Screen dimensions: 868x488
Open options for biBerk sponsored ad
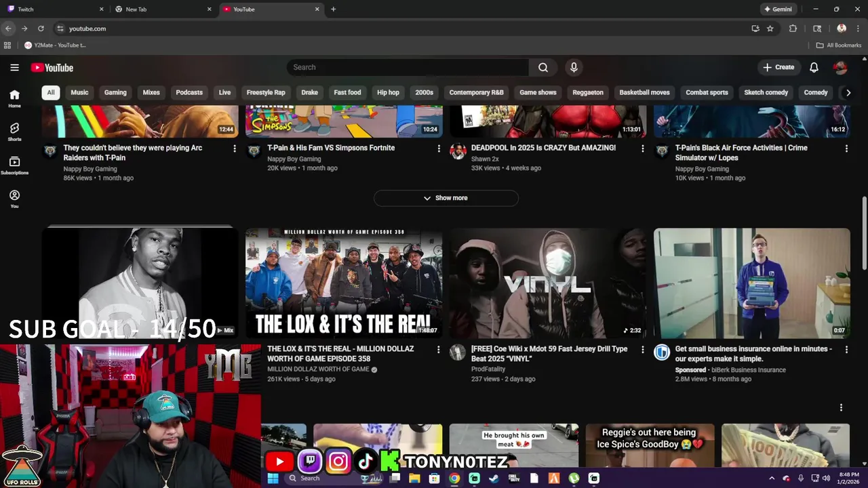click(846, 350)
